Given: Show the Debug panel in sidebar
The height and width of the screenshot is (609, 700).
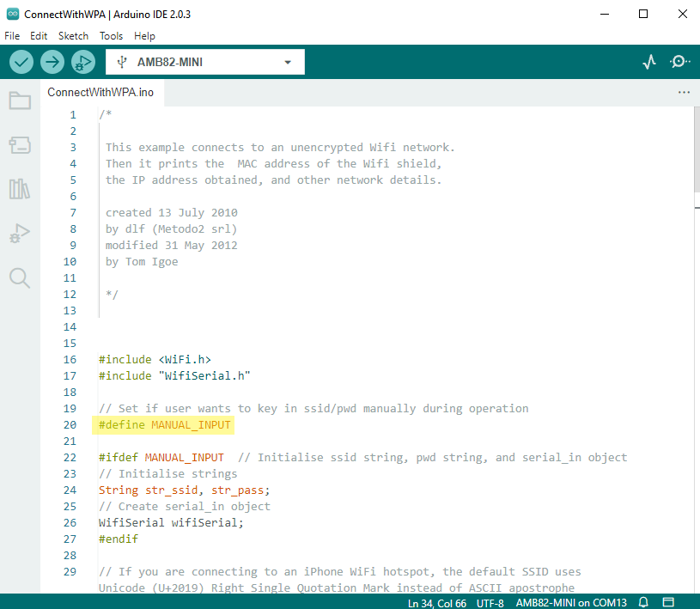Looking at the screenshot, I should coord(20,233).
